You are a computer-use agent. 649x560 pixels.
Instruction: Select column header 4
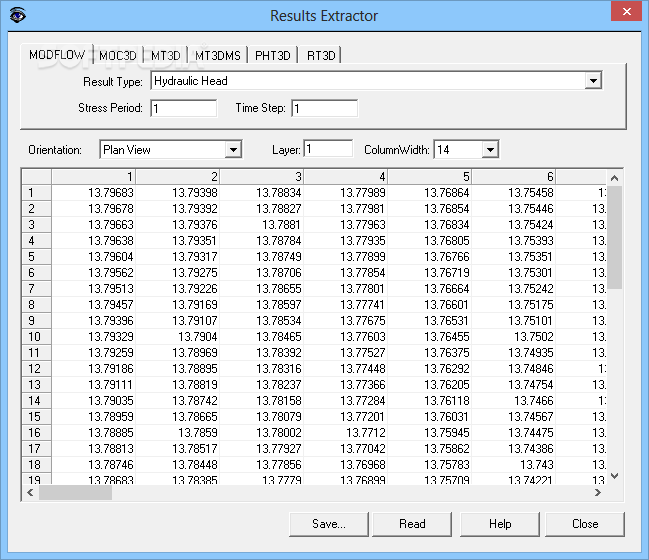(x=346, y=177)
